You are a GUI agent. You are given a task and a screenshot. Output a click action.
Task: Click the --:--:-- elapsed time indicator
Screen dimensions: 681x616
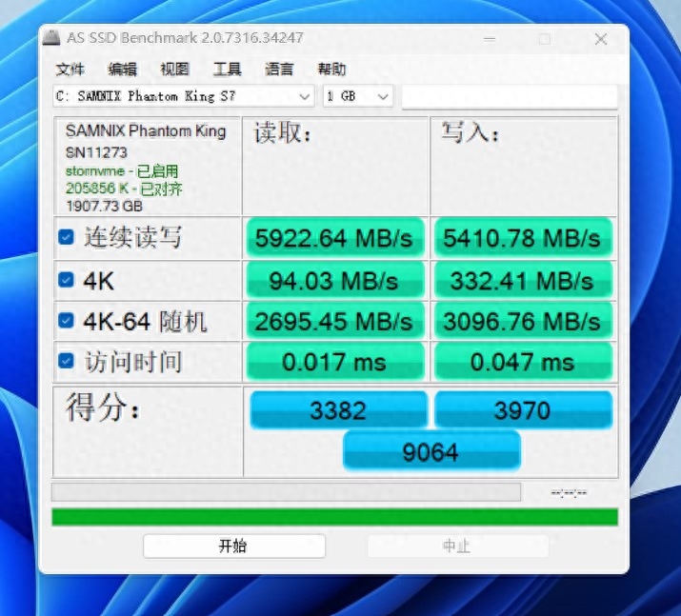point(569,493)
